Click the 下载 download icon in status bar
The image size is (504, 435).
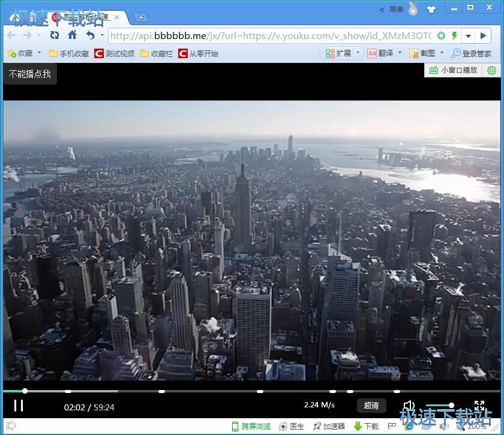(x=366, y=427)
